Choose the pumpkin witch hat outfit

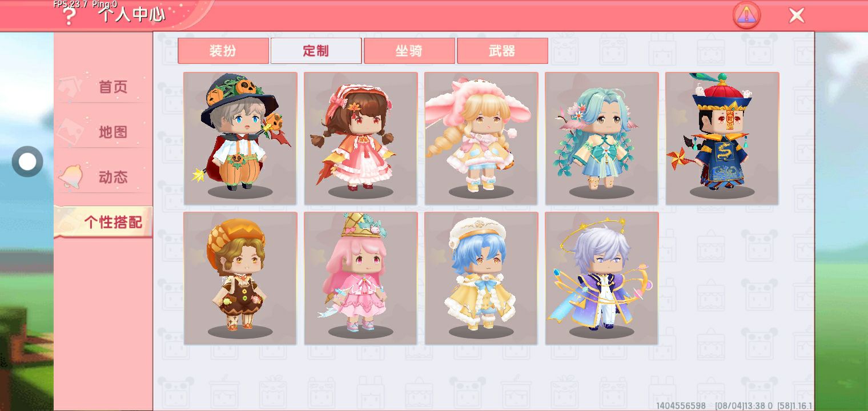[x=240, y=139]
